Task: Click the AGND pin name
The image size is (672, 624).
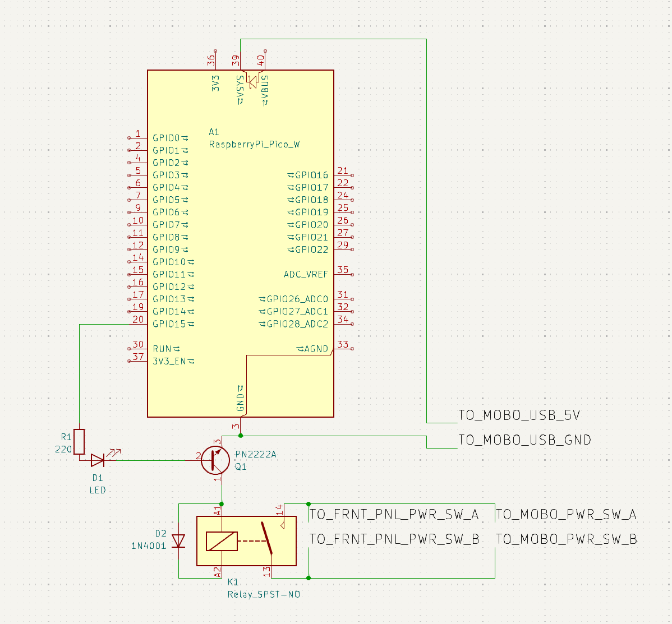Action: click(316, 349)
